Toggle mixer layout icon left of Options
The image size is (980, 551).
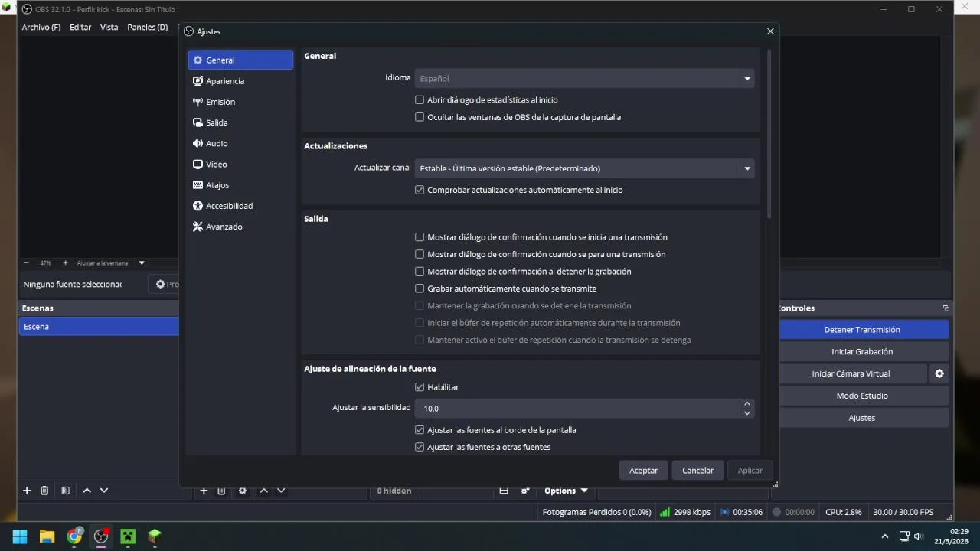(504, 491)
